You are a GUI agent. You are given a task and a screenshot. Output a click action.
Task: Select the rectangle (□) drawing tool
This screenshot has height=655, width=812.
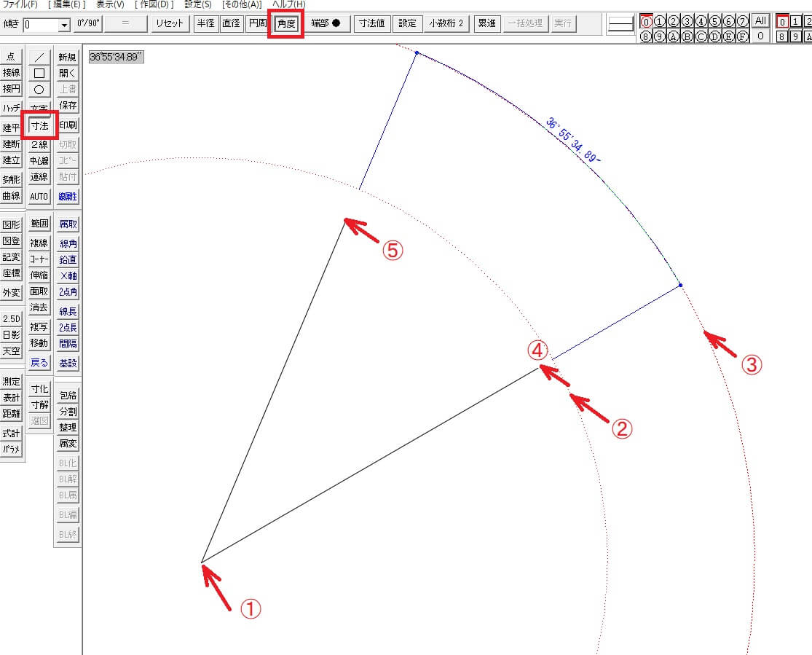tap(39, 74)
